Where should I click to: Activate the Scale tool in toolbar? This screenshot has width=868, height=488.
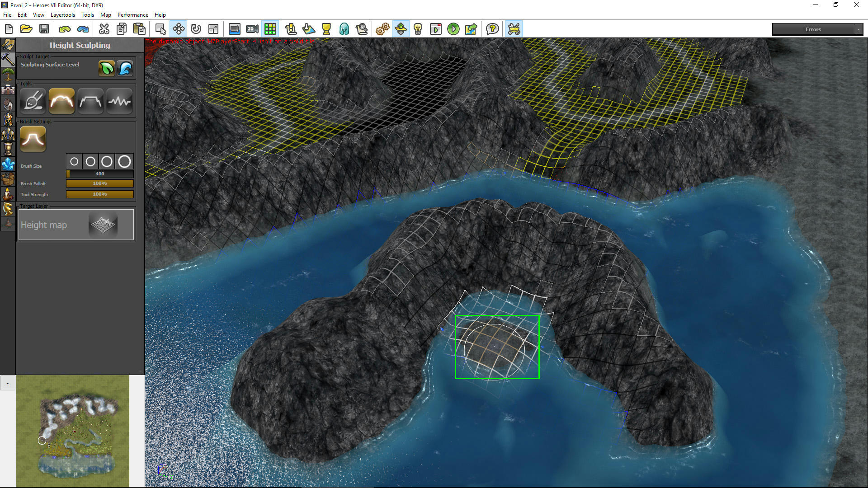coord(213,29)
